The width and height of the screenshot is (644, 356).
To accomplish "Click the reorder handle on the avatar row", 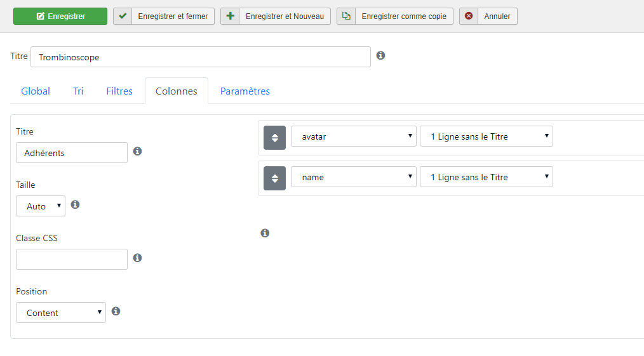I will point(275,138).
